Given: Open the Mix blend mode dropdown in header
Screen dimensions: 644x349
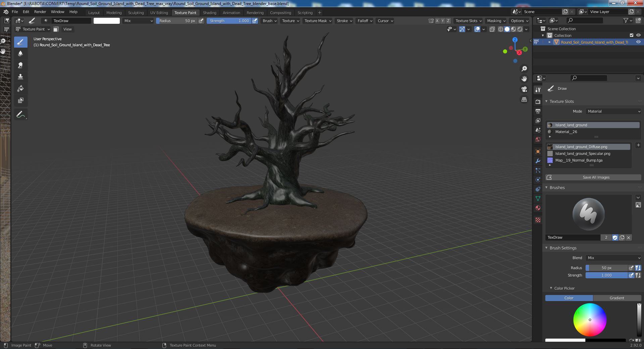Looking at the screenshot, I should tap(138, 21).
